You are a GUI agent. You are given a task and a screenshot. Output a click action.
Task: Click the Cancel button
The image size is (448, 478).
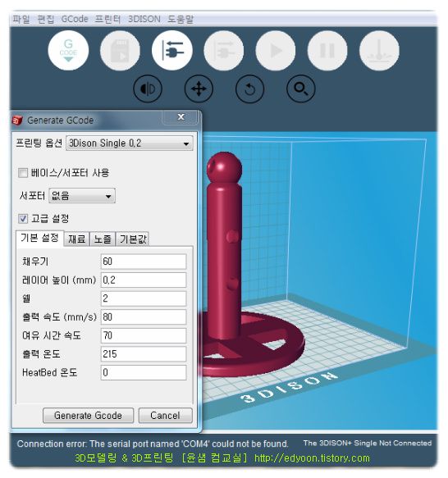point(166,416)
